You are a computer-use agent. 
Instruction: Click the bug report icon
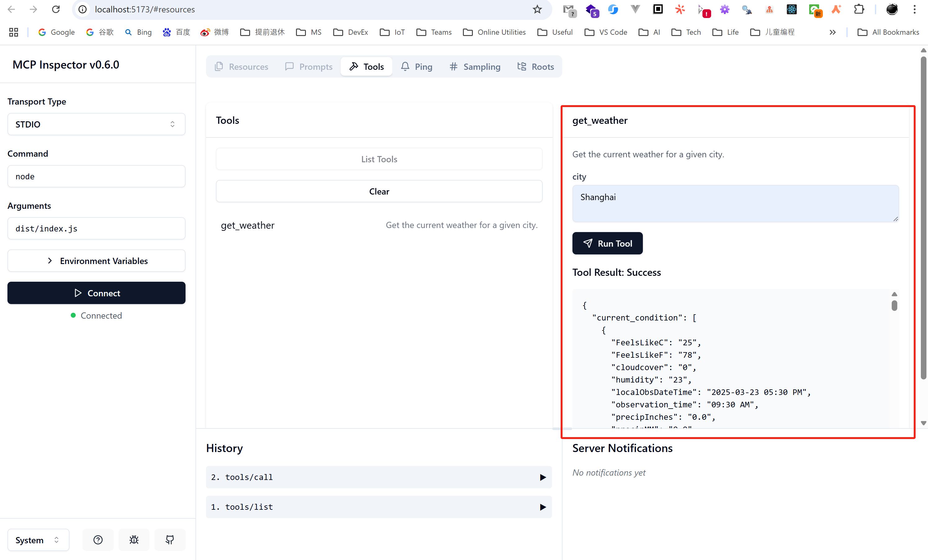[x=134, y=540]
